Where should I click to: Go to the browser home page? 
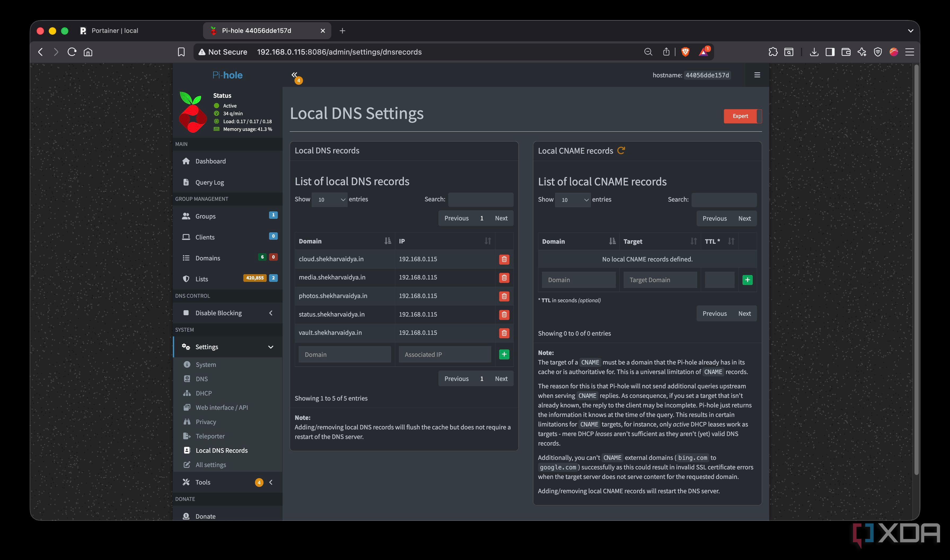coord(88,52)
